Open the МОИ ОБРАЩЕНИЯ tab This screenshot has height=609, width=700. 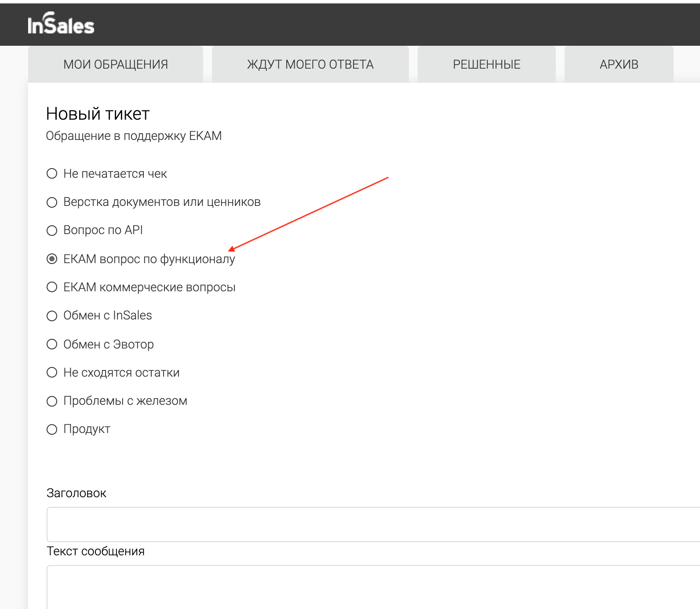(116, 64)
